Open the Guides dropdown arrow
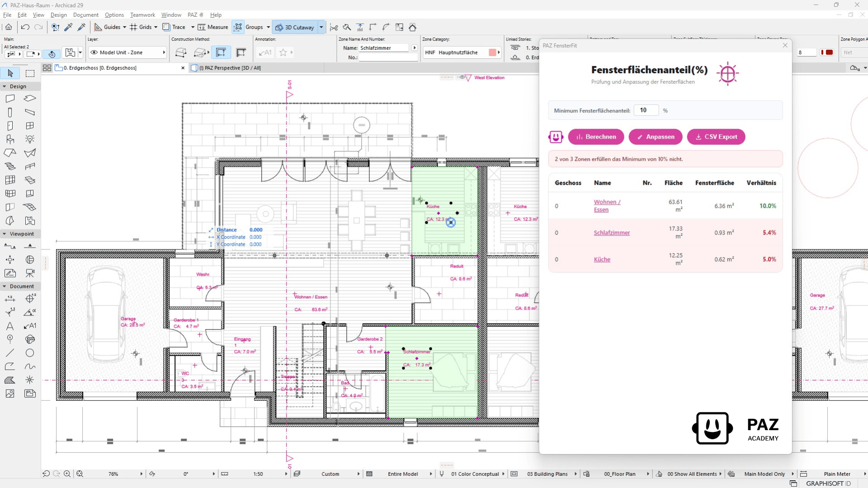The image size is (868, 488). (124, 27)
